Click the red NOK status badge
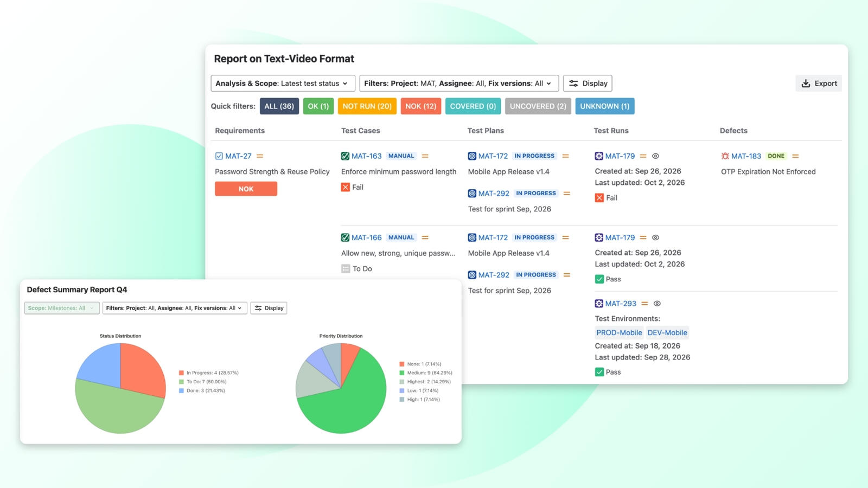Image resolution: width=868 pixels, height=488 pixels. [246, 189]
